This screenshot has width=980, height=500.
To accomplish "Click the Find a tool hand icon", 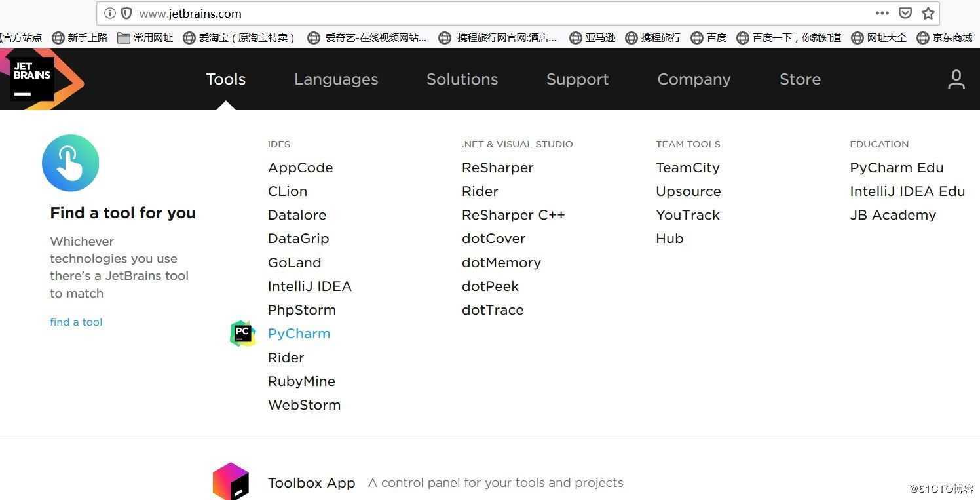I will 70,163.
